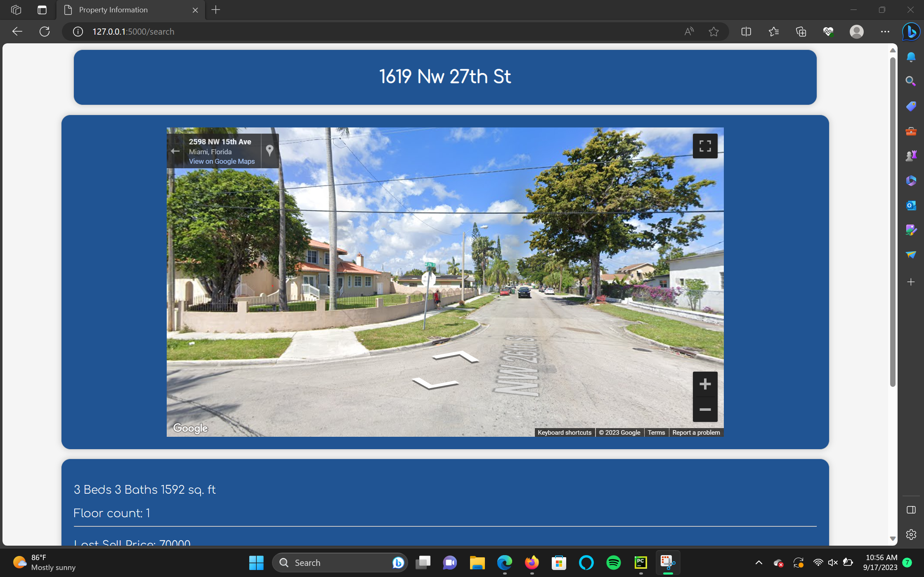
Task: Refresh the current page
Action: tap(45, 32)
